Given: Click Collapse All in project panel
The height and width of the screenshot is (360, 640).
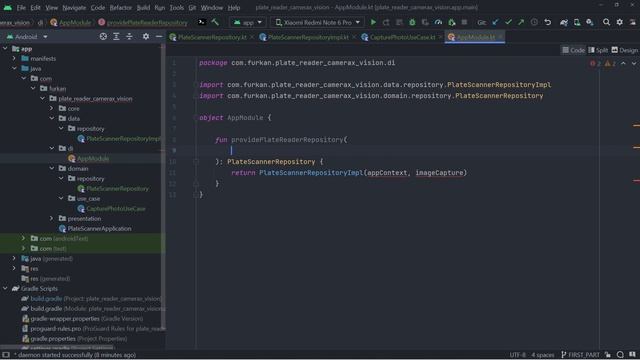Looking at the screenshot, I should pos(129,37).
